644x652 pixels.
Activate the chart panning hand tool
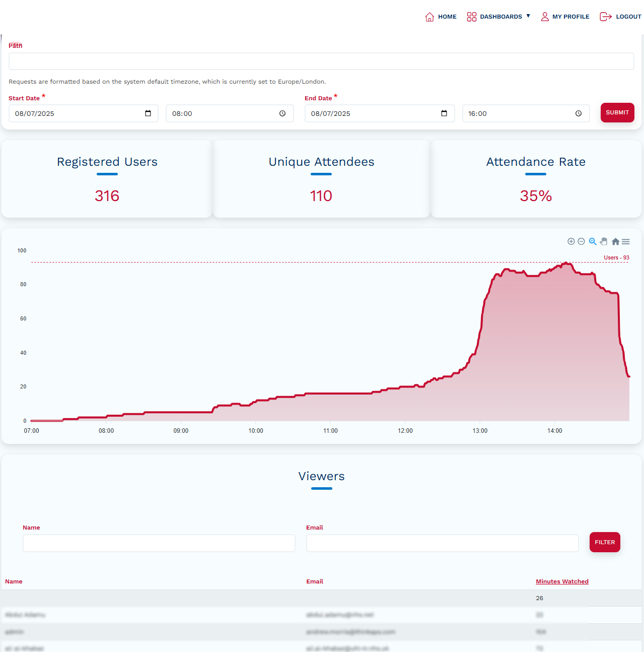point(604,241)
